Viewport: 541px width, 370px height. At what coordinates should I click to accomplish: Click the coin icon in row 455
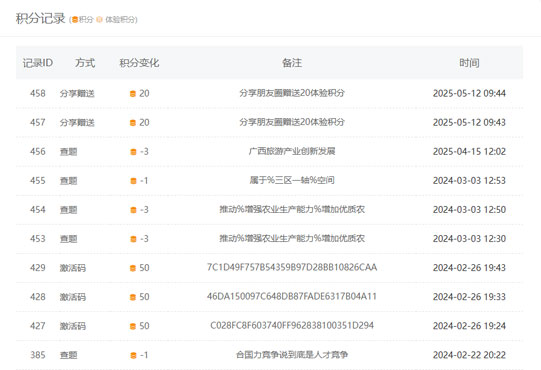tap(133, 181)
